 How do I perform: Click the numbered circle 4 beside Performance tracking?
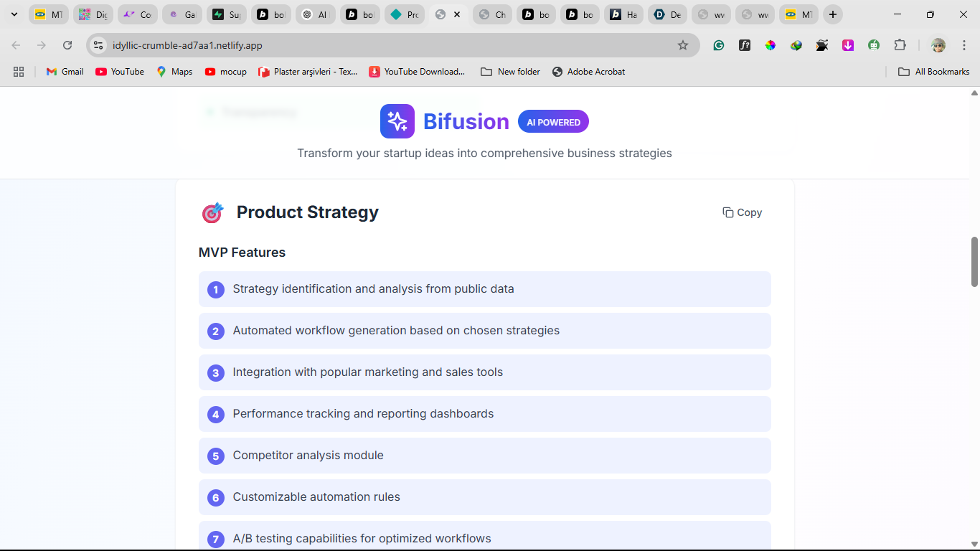(x=216, y=415)
